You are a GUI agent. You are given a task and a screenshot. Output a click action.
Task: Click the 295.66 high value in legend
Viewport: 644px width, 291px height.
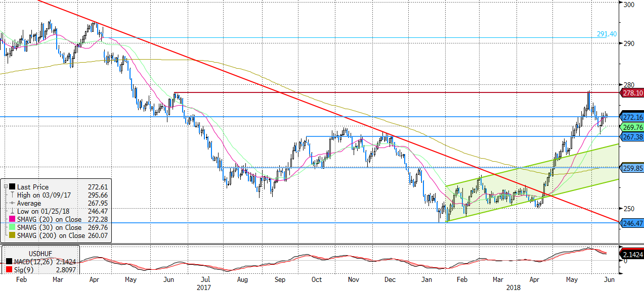click(x=99, y=195)
